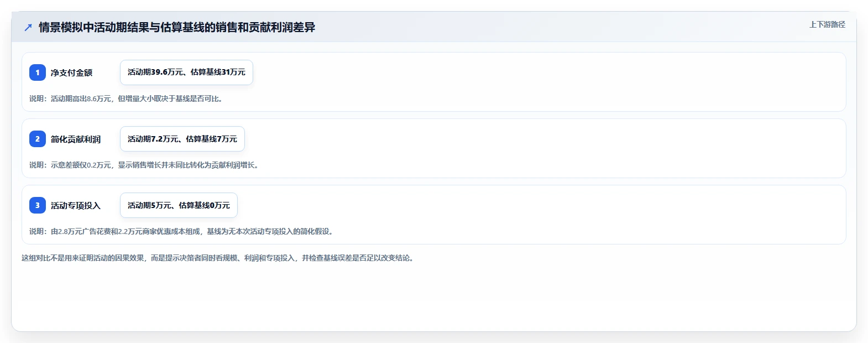Open the 上下游路径 link

point(827,24)
